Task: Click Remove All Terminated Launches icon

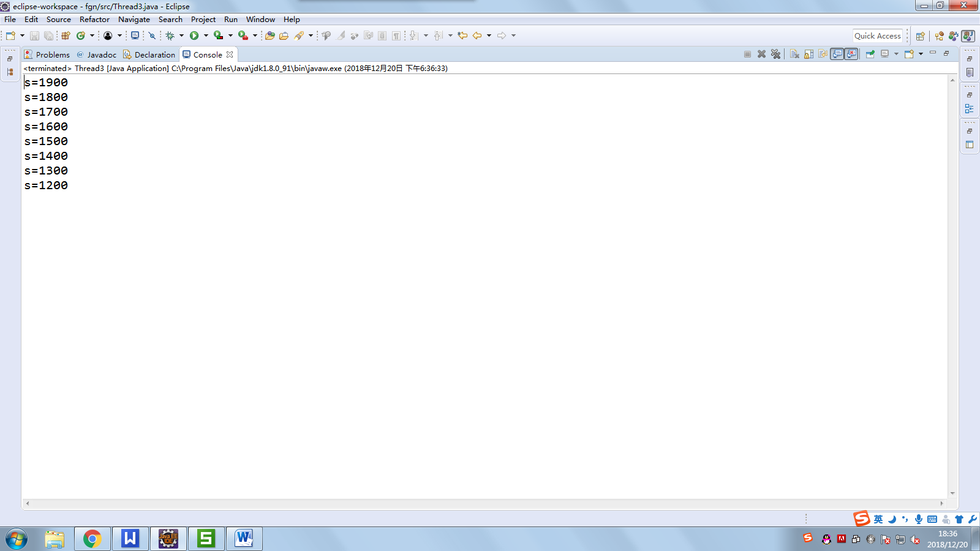Action: [775, 54]
